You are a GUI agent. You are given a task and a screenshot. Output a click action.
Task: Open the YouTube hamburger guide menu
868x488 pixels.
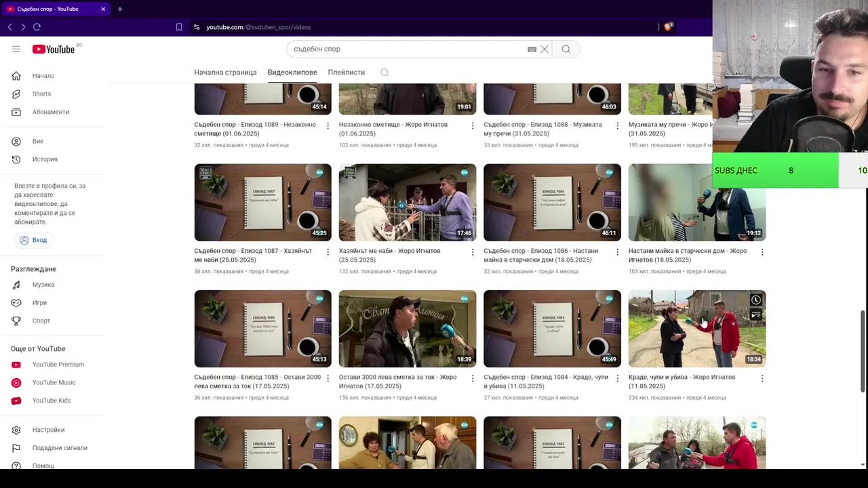tap(16, 49)
